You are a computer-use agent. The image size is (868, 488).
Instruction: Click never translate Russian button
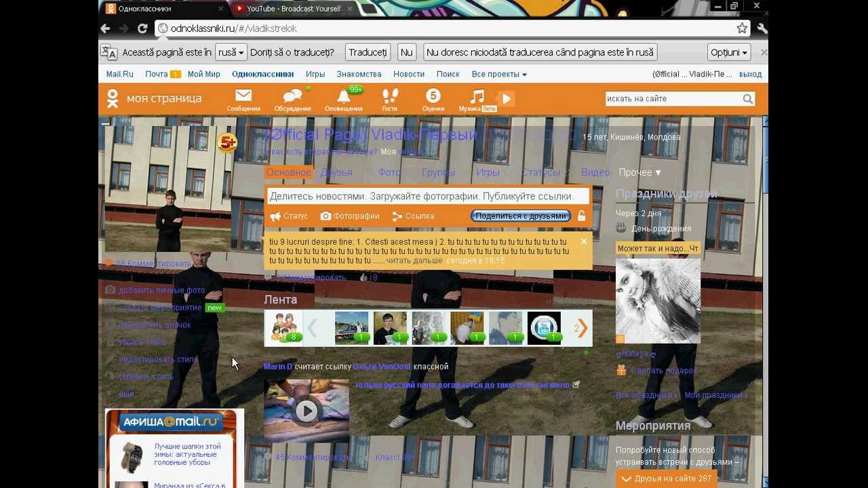540,52
